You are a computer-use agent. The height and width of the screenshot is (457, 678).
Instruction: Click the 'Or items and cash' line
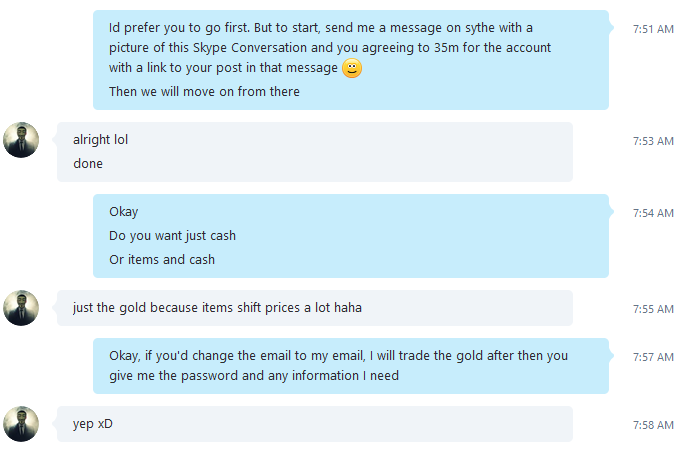point(162,259)
